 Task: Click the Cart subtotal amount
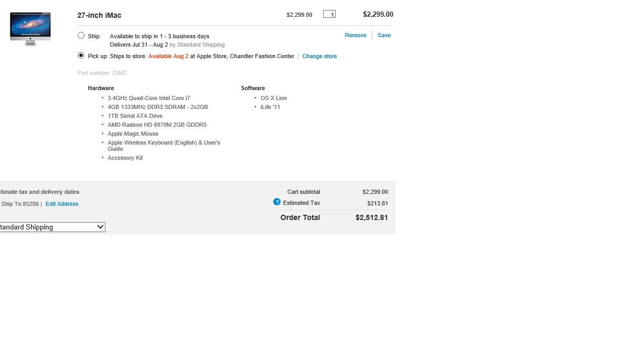pos(375,192)
